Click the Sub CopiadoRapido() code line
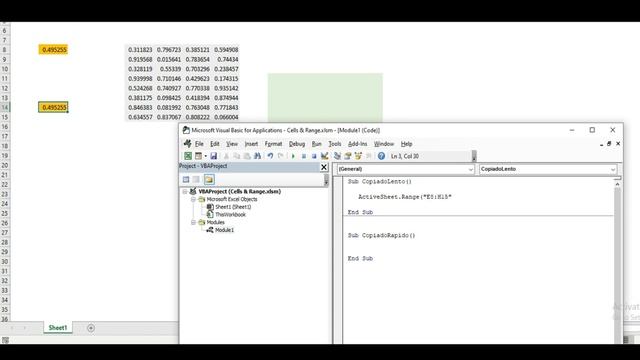640x360 pixels. click(x=381, y=236)
